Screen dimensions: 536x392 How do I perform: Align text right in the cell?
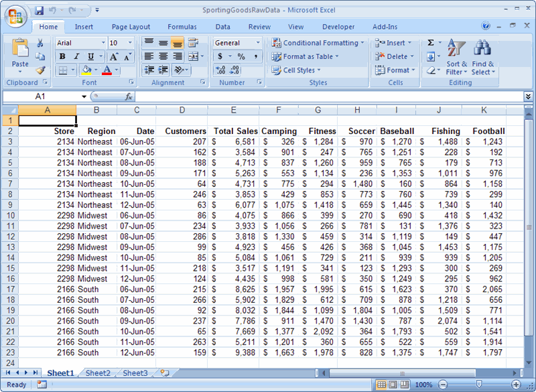click(178, 56)
